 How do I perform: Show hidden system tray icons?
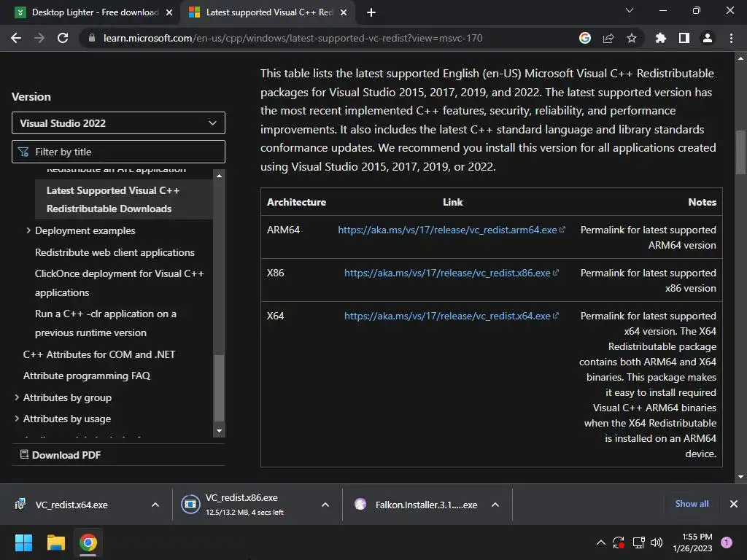(x=601, y=542)
